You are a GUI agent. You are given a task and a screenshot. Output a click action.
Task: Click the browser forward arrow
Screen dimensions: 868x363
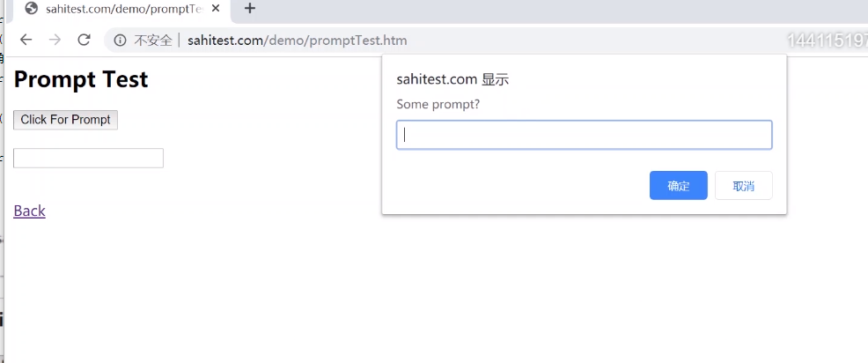point(55,40)
